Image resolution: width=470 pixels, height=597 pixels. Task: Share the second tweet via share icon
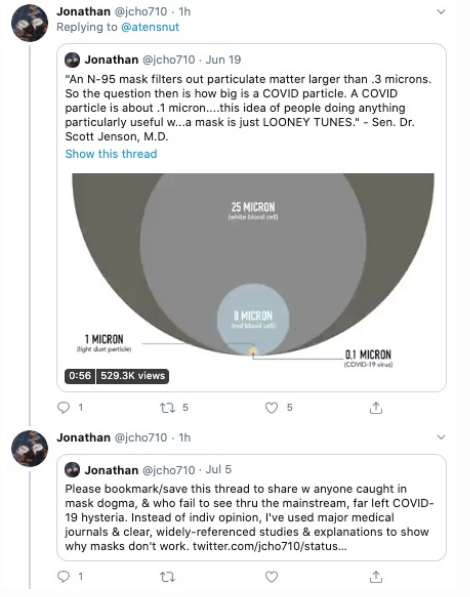(x=376, y=577)
